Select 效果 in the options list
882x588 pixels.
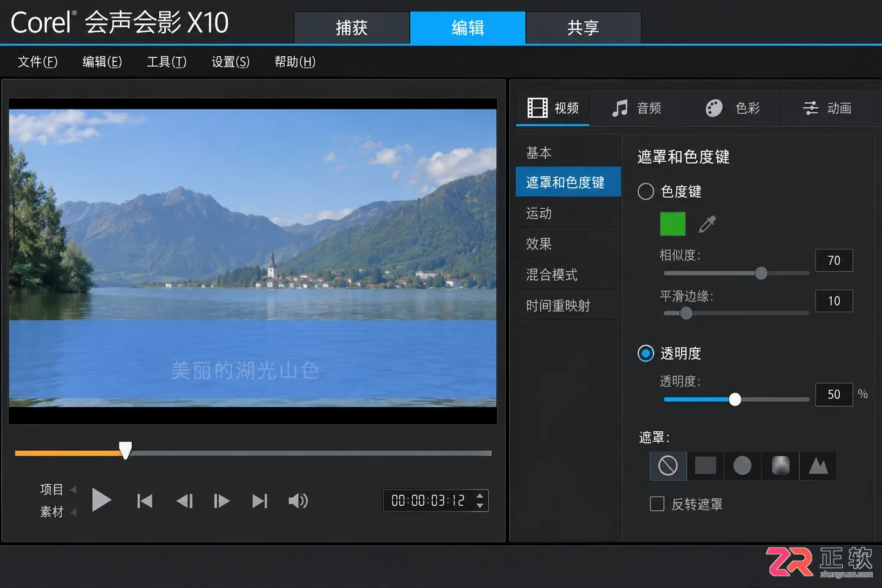568,244
